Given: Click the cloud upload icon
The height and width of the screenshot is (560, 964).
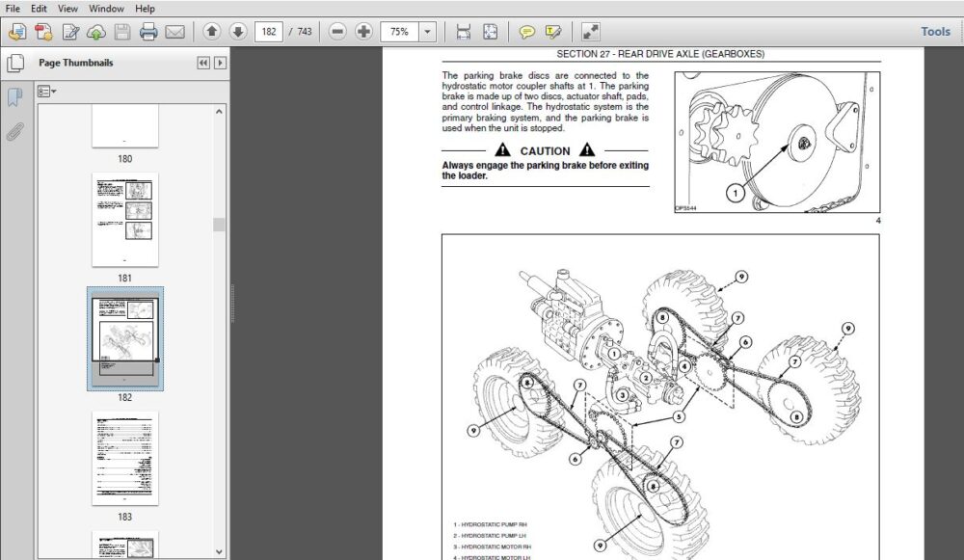Looking at the screenshot, I should pos(95,32).
